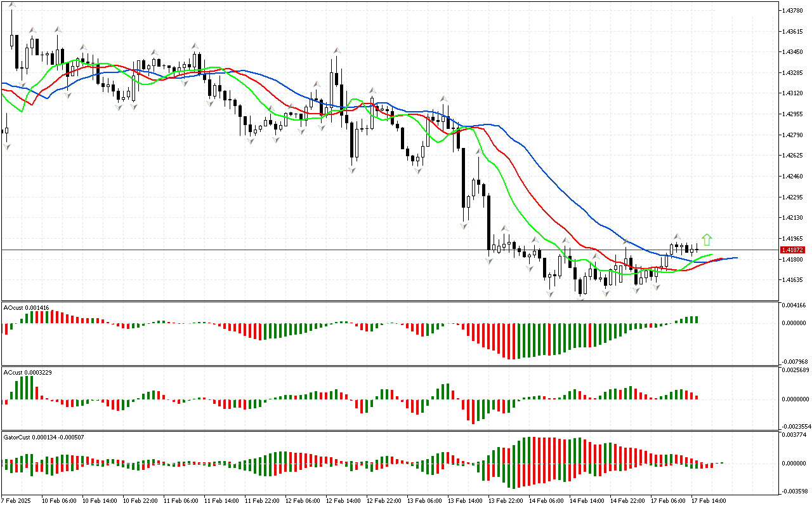This screenshot has height=508, width=812.
Task: Click the -0.003598 GatorCust scale minimum
Action: [794, 491]
